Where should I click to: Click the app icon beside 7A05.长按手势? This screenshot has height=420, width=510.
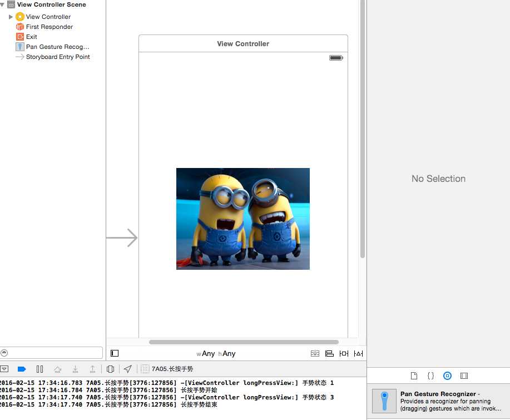click(x=145, y=369)
